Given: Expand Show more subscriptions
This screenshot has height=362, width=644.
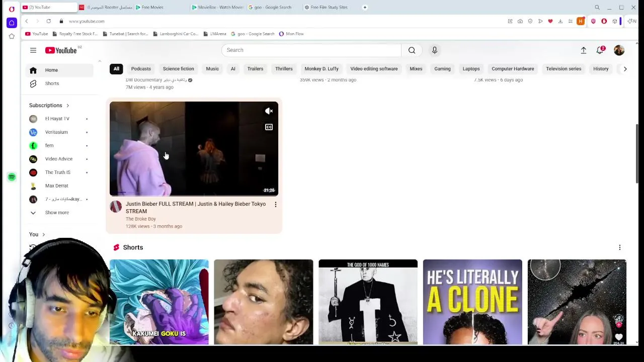Looking at the screenshot, I should point(57,213).
